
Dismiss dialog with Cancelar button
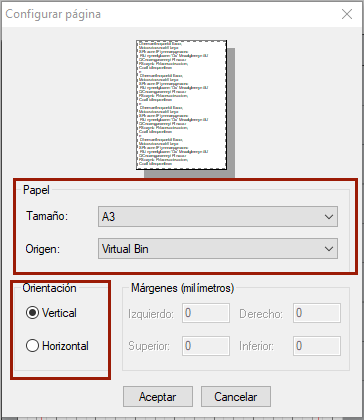pos(236,397)
